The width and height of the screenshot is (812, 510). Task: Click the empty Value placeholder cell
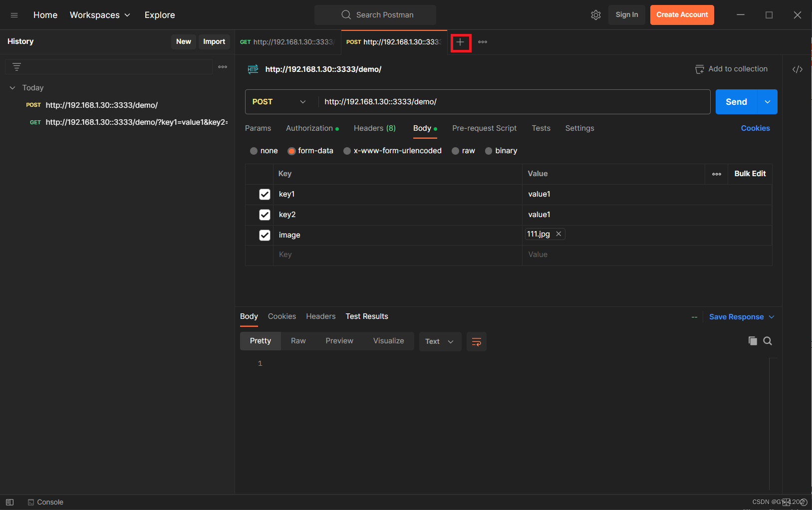[647, 255]
